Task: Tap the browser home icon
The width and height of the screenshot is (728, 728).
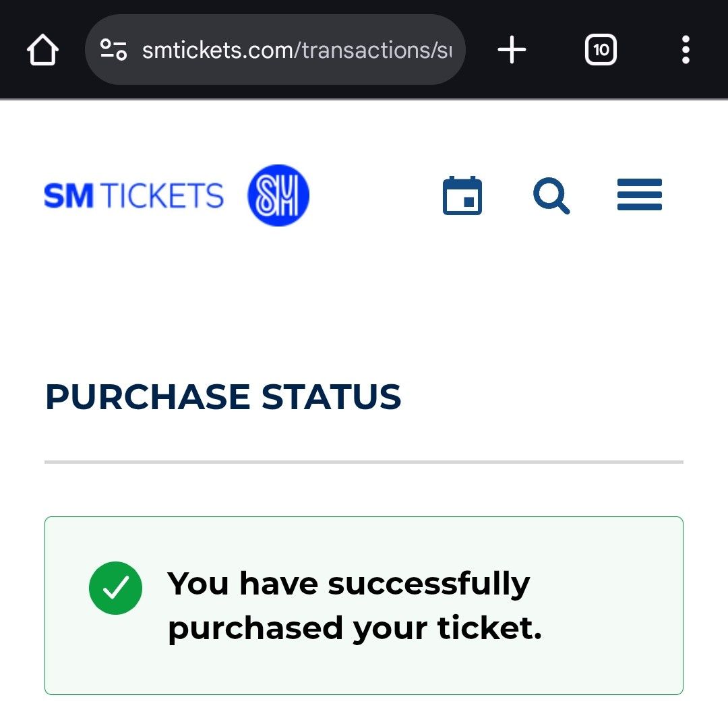Action: (x=42, y=51)
